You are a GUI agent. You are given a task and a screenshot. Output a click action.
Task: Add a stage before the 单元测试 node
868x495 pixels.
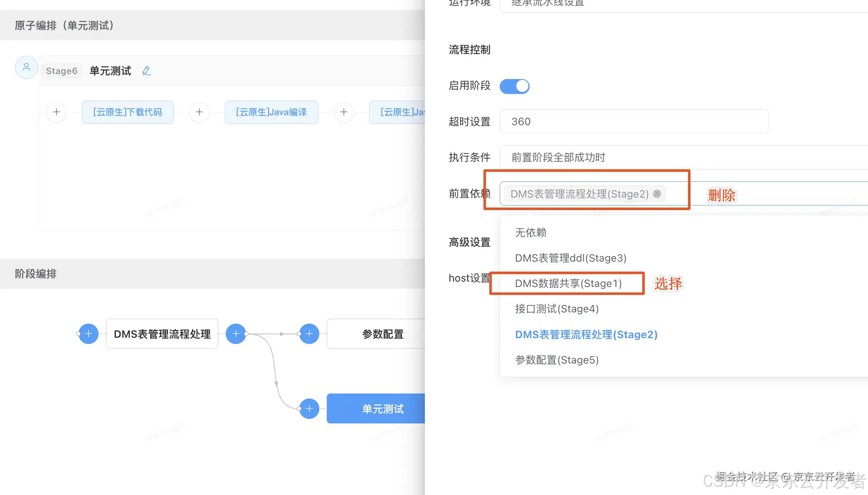pyautogui.click(x=309, y=408)
